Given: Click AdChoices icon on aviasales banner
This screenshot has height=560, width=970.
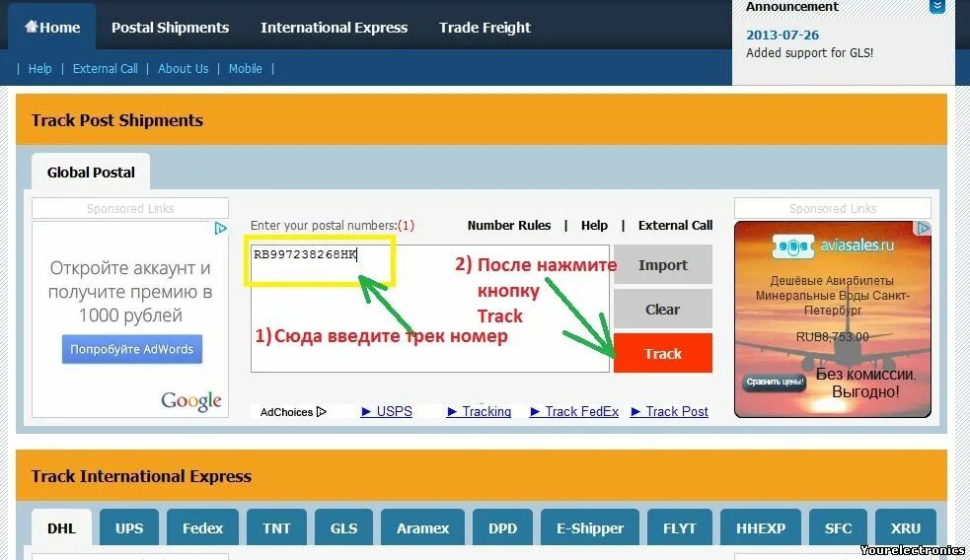Looking at the screenshot, I should [x=923, y=228].
